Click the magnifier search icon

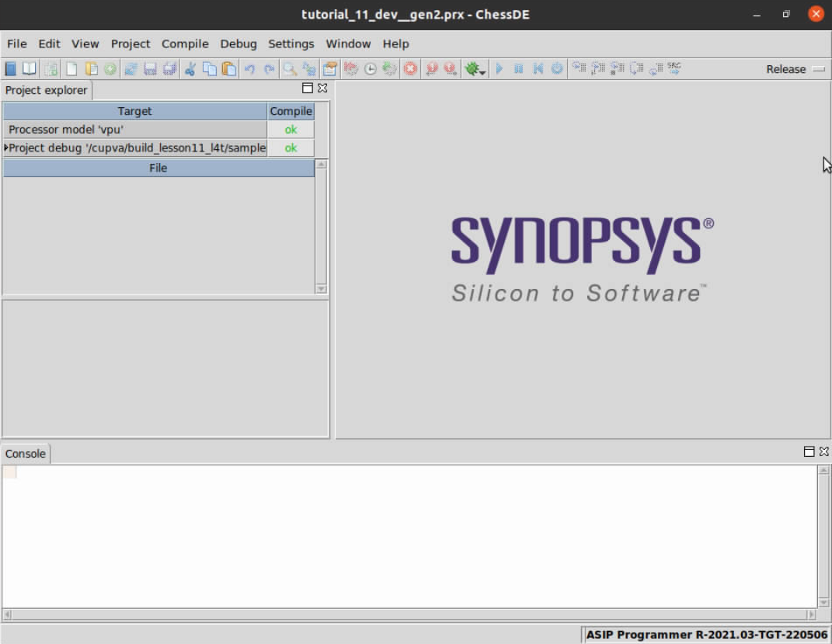(x=289, y=69)
